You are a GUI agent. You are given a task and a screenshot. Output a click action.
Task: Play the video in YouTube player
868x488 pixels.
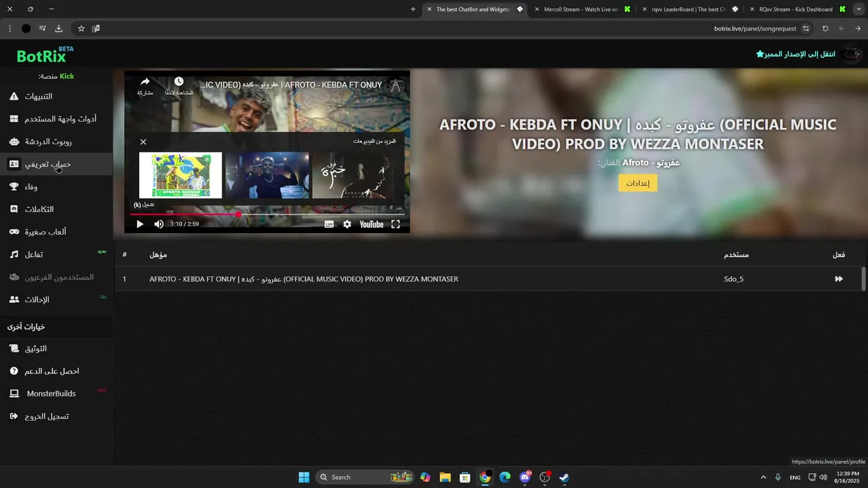[x=140, y=224]
